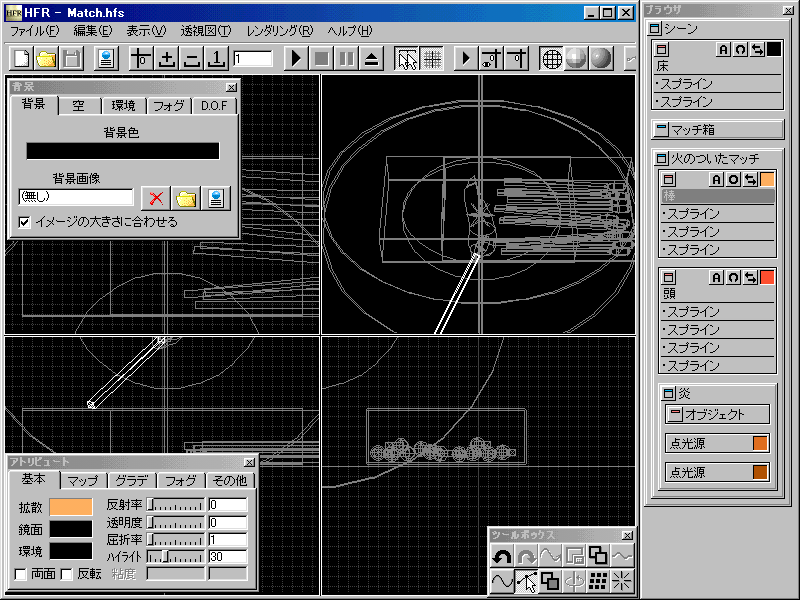The image size is (800, 600).
Task: Open the ヘルプ(H) menu
Action: 350,31
